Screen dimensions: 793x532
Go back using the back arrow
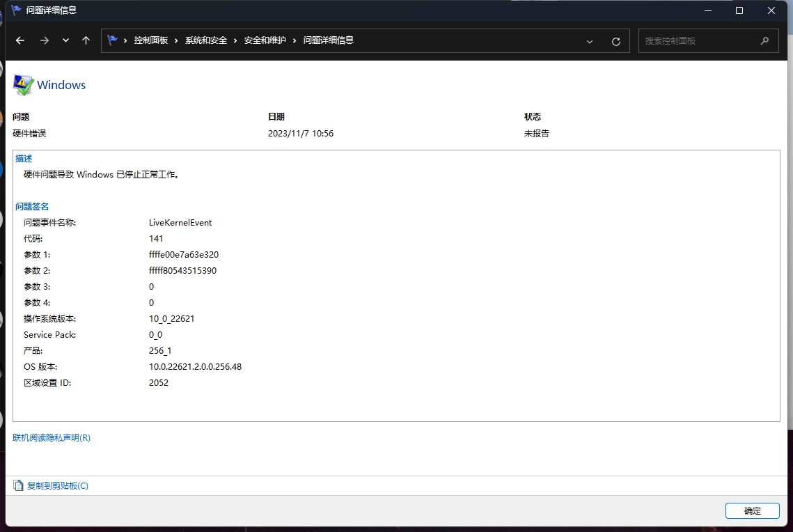click(20, 41)
